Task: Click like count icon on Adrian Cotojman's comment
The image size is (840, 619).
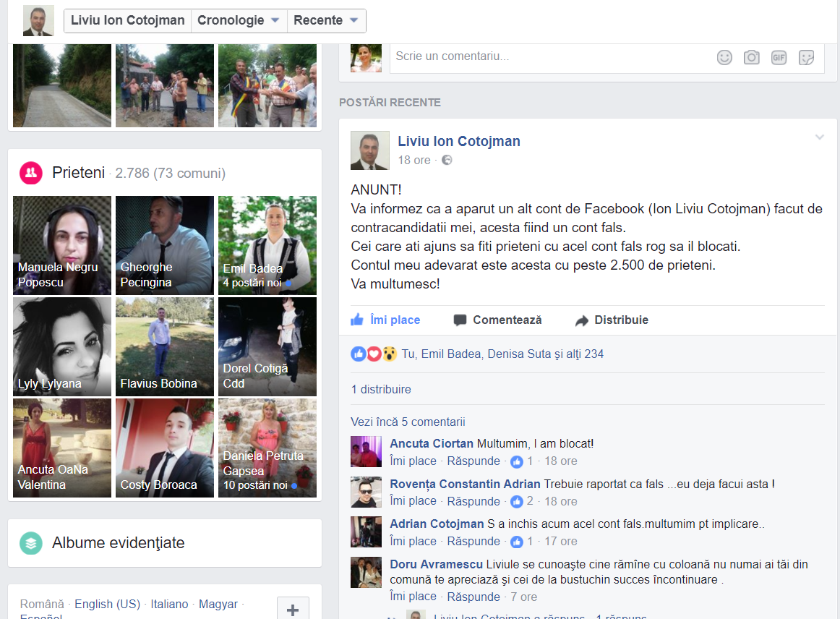Action: pos(516,542)
